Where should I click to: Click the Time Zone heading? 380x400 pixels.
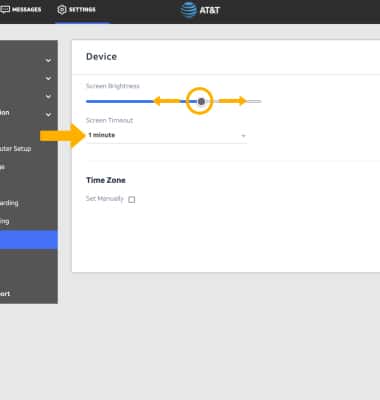(106, 180)
